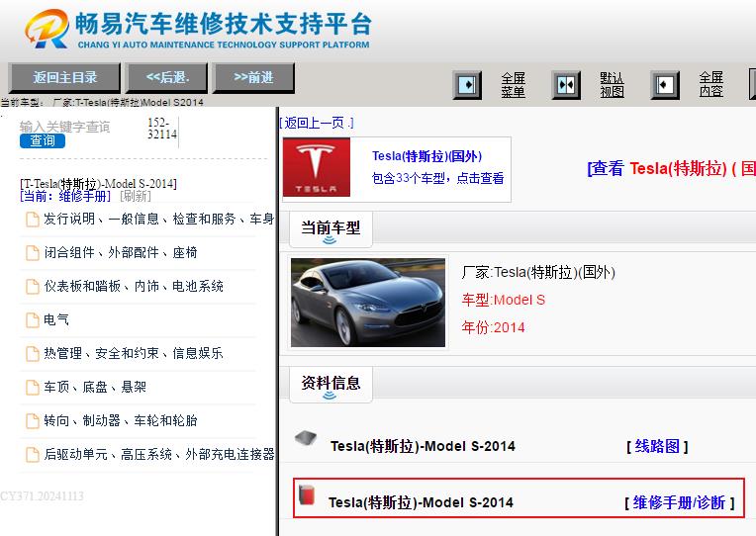Click the 全屏内容 full-screen content icon
Viewport: 756px width, 536px height.
pyautogui.click(x=665, y=85)
